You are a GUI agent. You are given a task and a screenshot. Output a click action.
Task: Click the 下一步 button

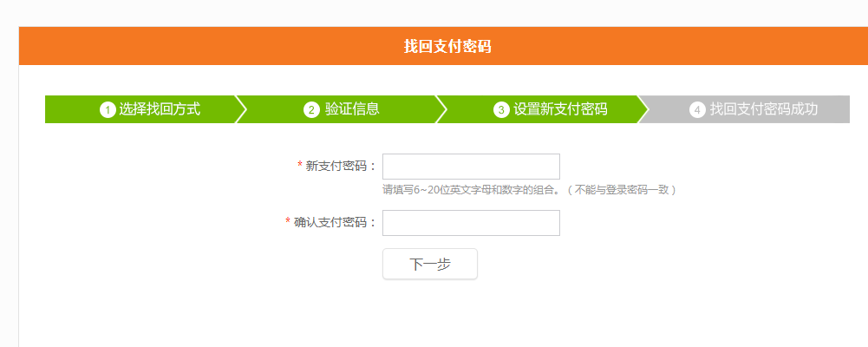point(429,264)
